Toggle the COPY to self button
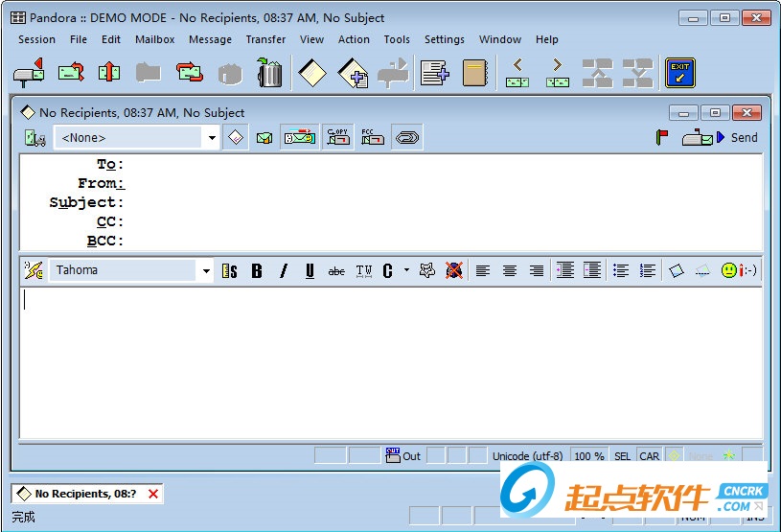The width and height of the screenshot is (781, 532). [338, 137]
